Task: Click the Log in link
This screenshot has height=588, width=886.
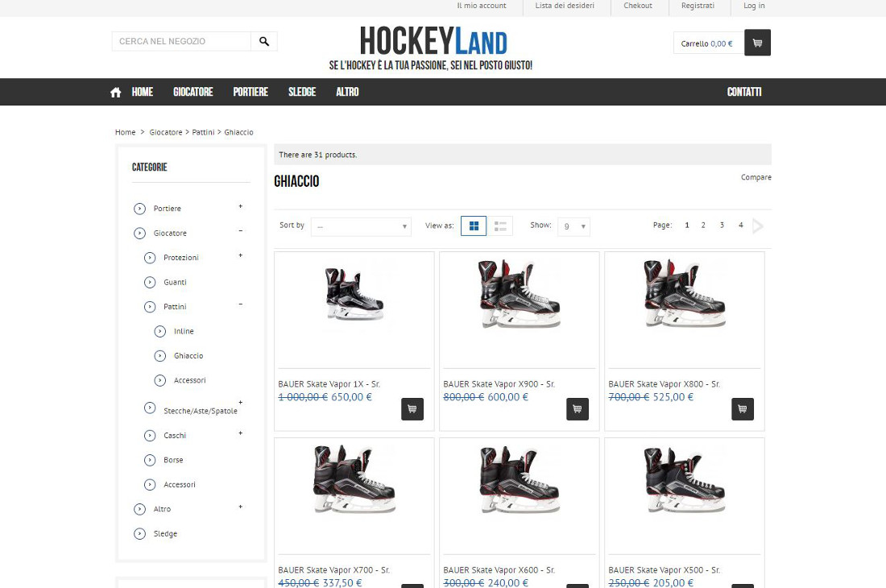Action: (754, 6)
